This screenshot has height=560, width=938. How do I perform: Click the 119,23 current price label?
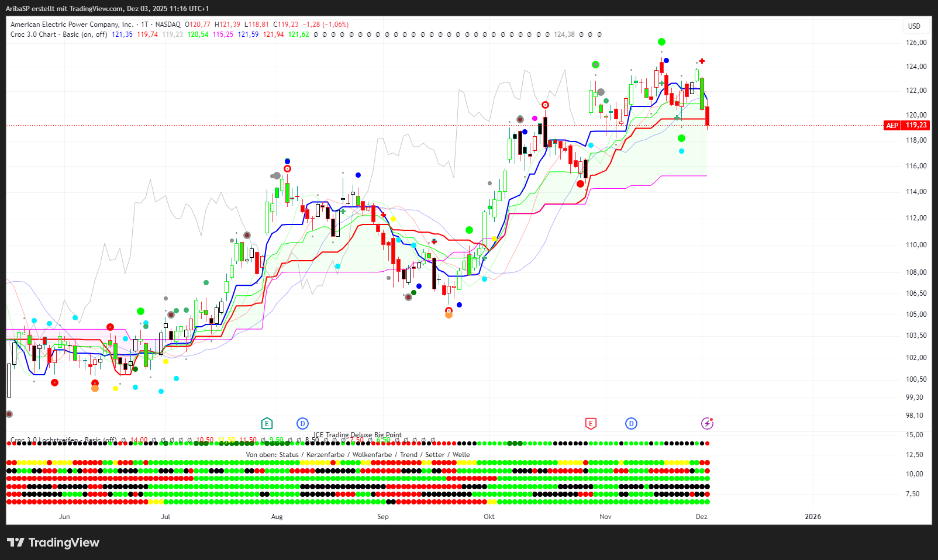click(916, 125)
